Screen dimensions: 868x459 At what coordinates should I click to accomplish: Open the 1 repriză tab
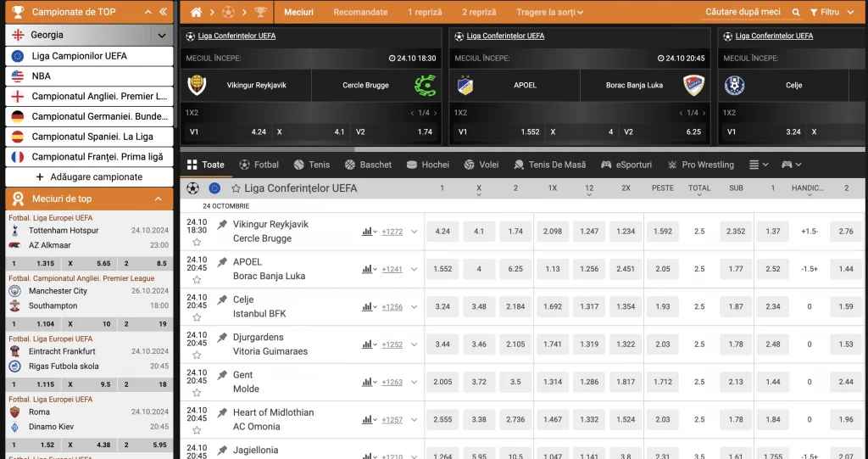click(425, 13)
